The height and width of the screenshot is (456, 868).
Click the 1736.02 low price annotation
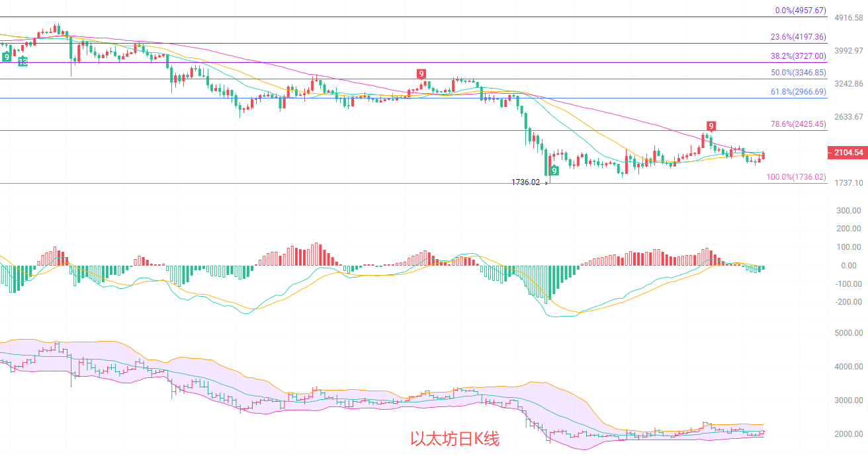(x=526, y=182)
